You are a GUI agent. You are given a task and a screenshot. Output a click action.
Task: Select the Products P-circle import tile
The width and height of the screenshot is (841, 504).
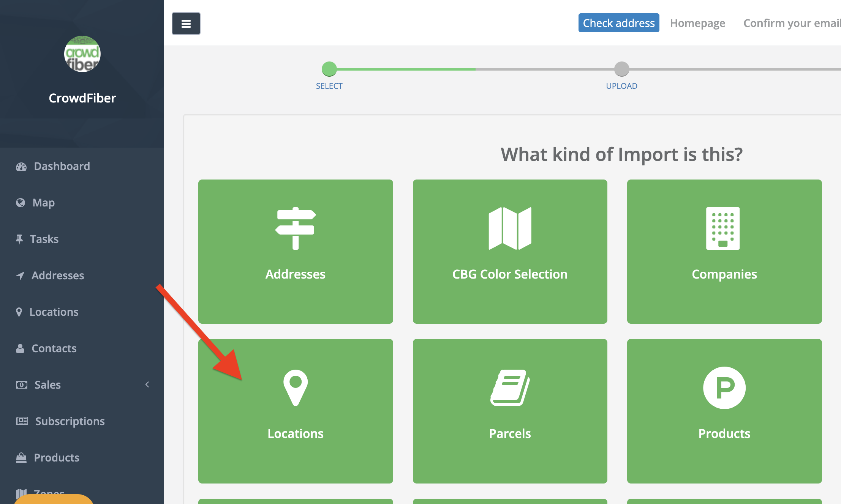724,411
